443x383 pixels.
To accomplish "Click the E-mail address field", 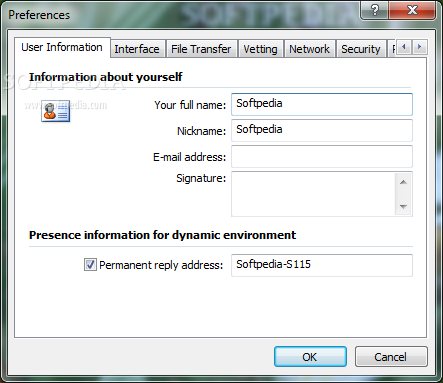I will point(322,156).
